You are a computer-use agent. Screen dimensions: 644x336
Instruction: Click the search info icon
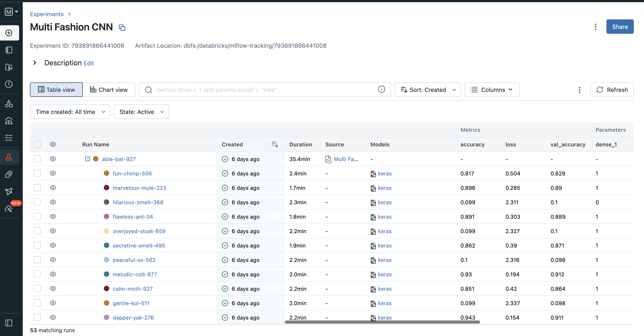click(x=381, y=89)
